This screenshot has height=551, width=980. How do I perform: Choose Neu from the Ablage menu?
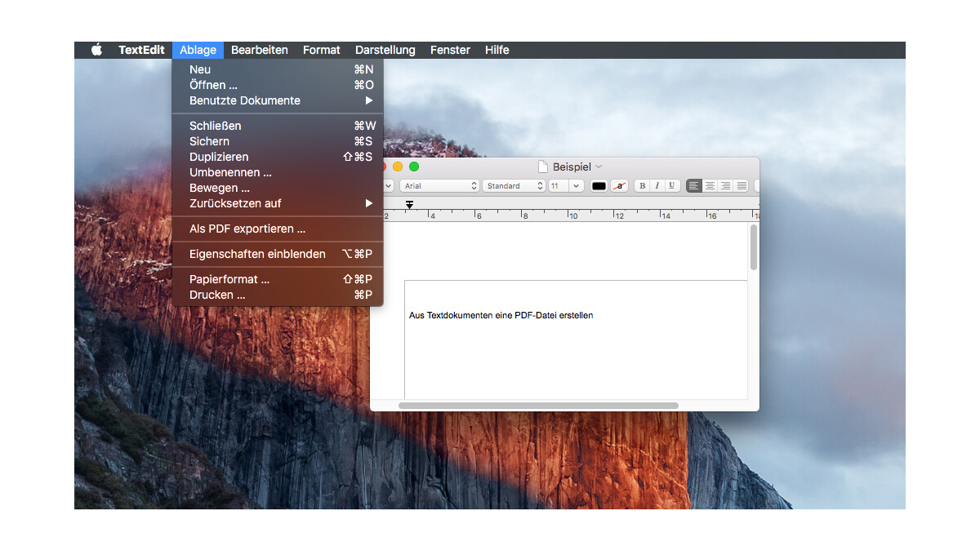point(278,69)
